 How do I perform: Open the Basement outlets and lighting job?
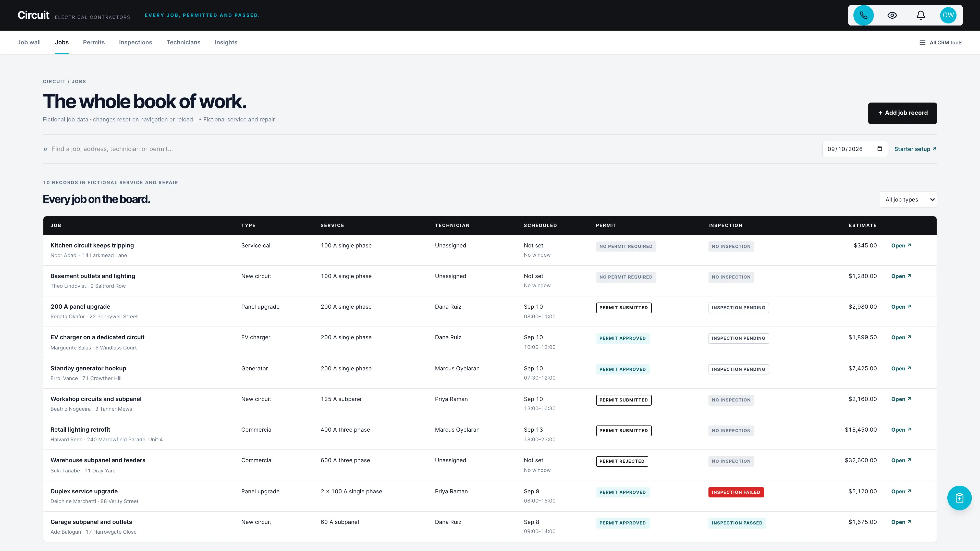click(x=901, y=277)
